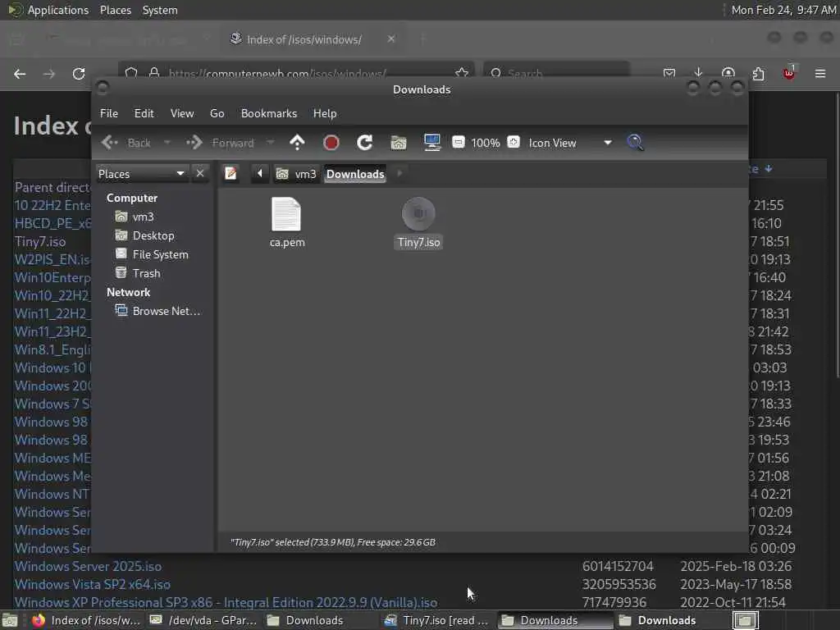Open the Home folder toolbar icon

(399, 143)
